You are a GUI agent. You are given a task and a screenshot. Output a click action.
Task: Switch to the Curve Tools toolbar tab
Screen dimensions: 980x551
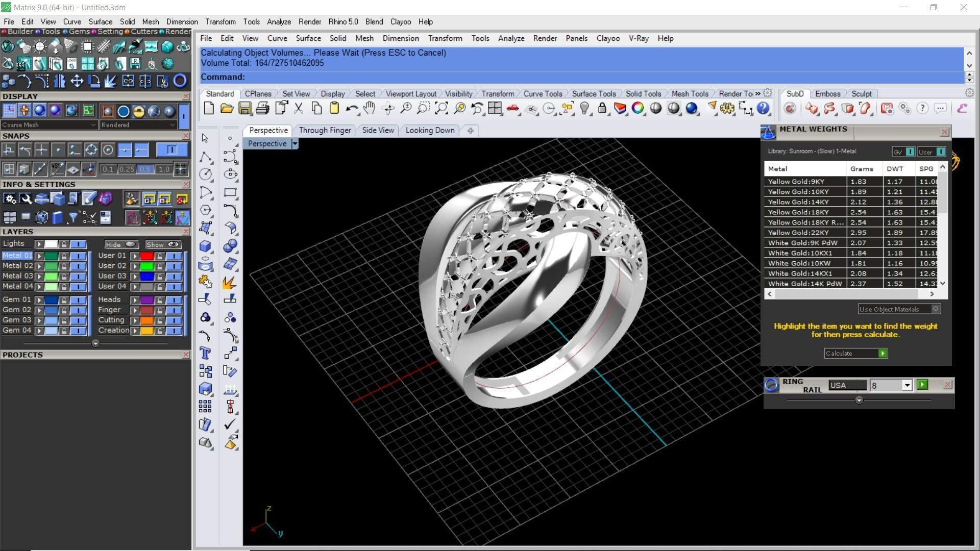coord(543,94)
